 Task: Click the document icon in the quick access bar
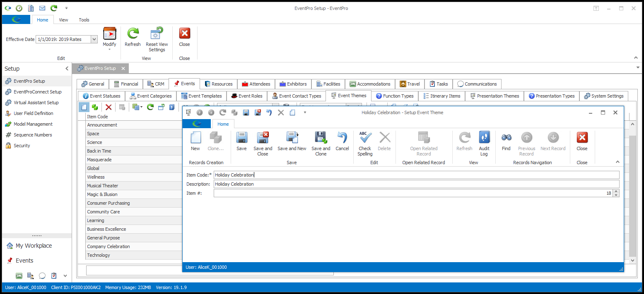pyautogui.click(x=31, y=8)
